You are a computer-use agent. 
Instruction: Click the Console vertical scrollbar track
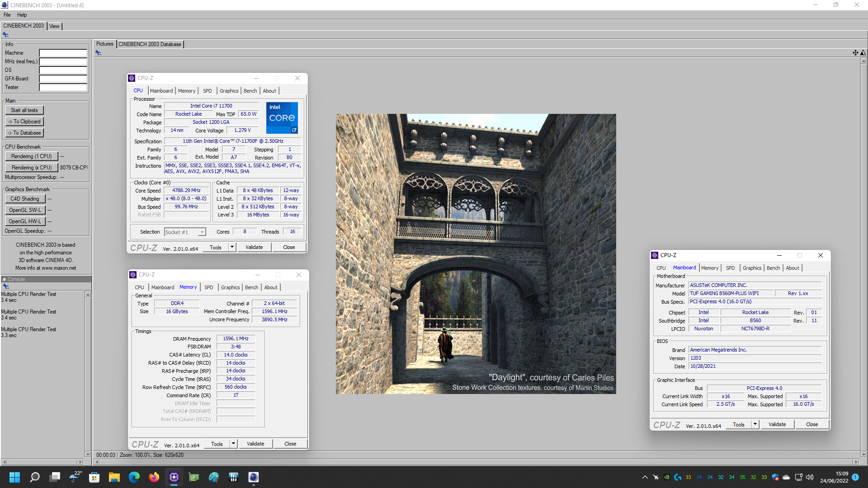click(88, 374)
